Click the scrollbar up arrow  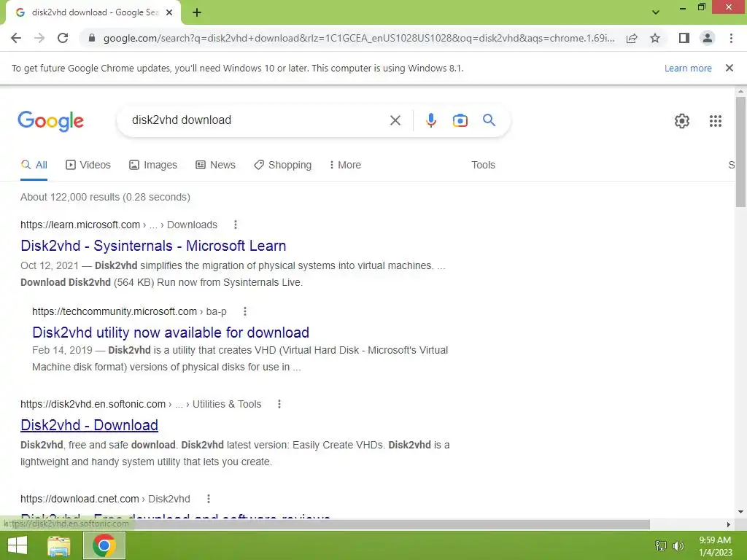click(x=740, y=91)
